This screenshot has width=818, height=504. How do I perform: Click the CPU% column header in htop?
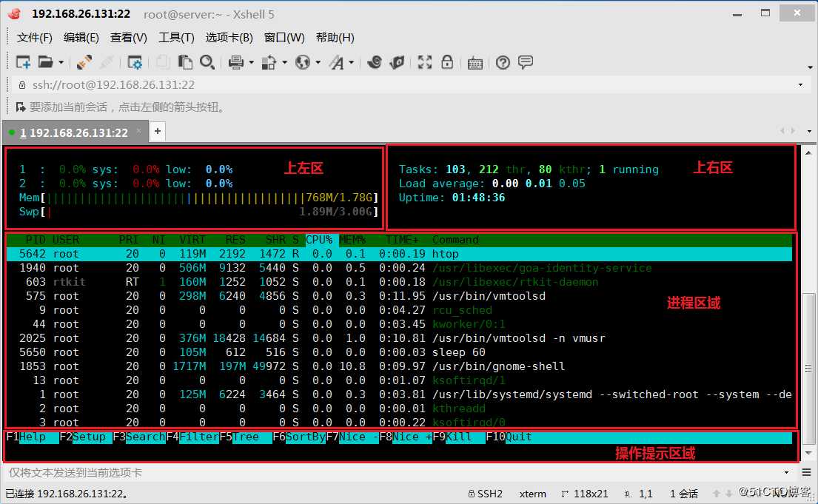click(319, 240)
